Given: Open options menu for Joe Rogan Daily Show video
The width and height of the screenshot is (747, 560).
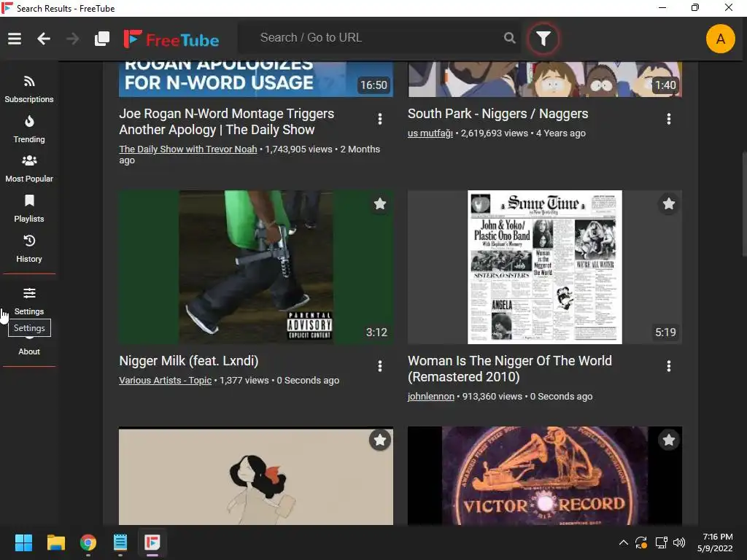Looking at the screenshot, I should pyautogui.click(x=379, y=119).
